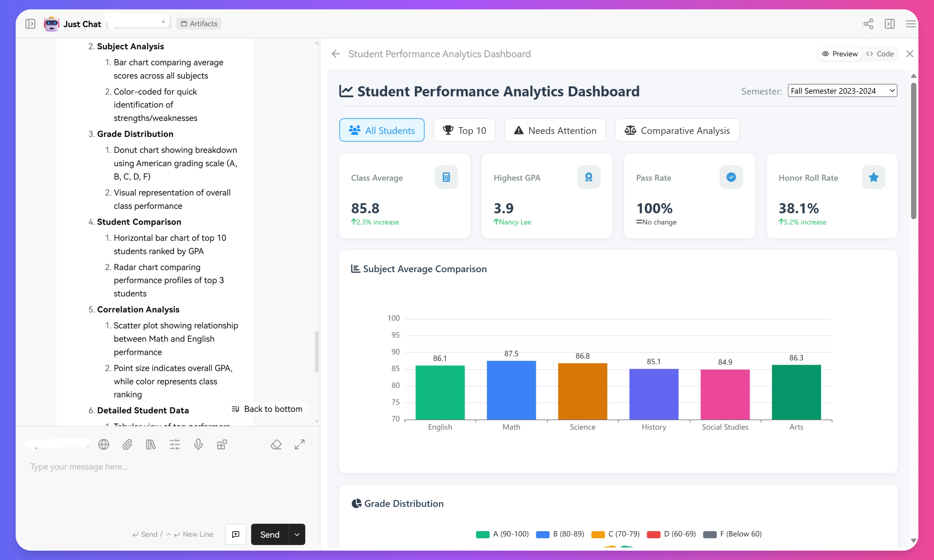Select the All Students tab
The width and height of the screenshot is (934, 560).
click(382, 130)
